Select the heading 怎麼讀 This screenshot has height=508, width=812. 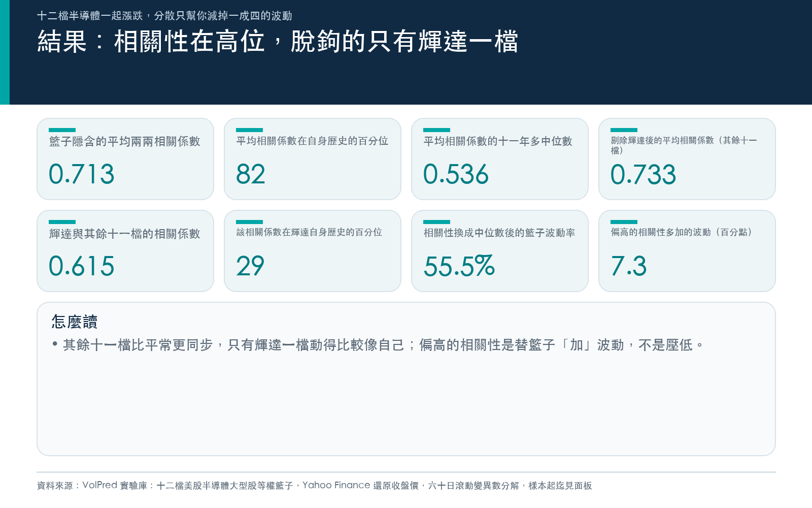[x=74, y=322]
